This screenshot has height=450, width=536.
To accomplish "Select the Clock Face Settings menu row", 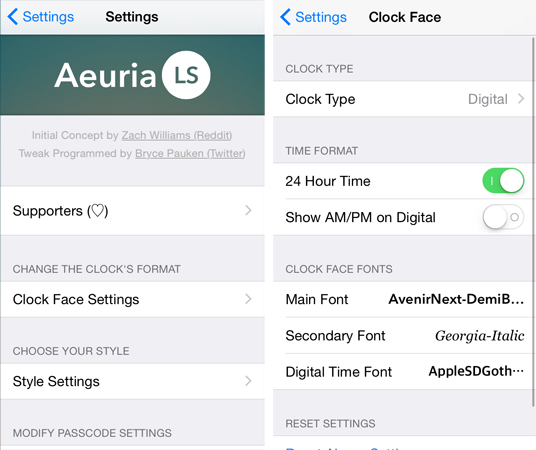I will 133,299.
